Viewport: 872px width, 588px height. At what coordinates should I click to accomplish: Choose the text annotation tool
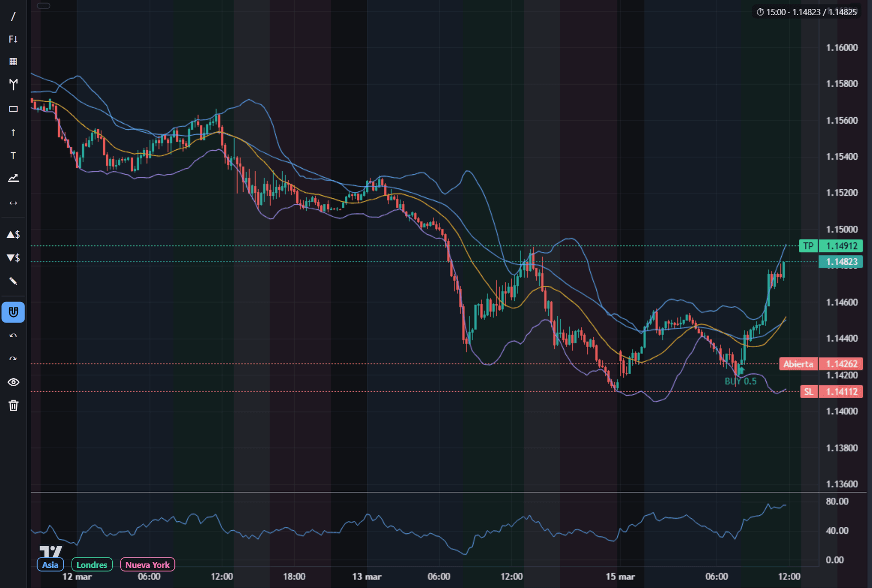(13, 156)
